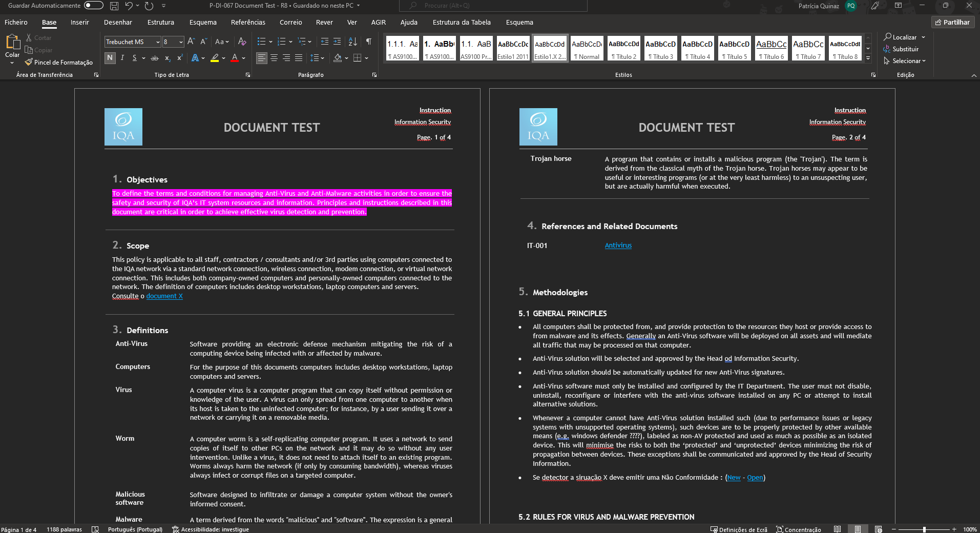Expand the borders dropdown arrow
980x533 pixels.
366,58
